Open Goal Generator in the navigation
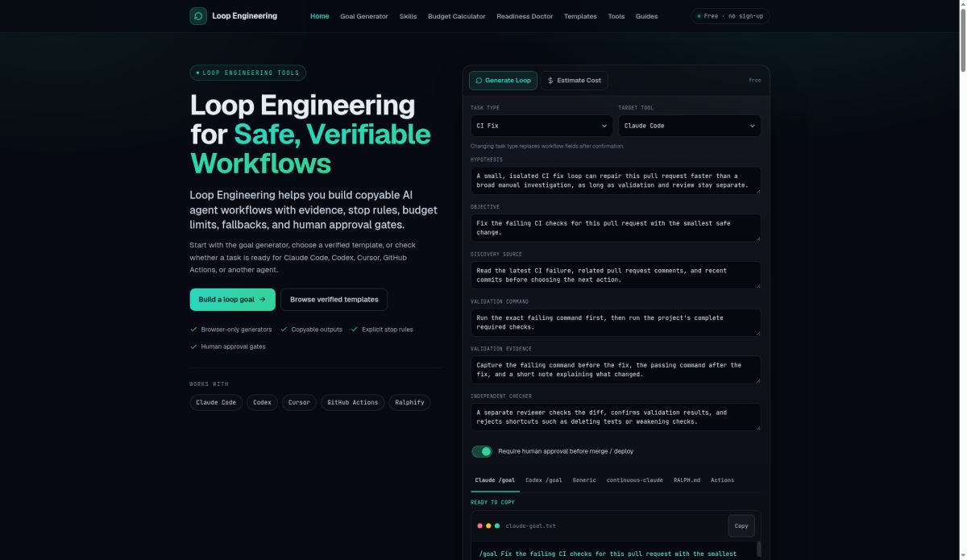 pyautogui.click(x=364, y=16)
